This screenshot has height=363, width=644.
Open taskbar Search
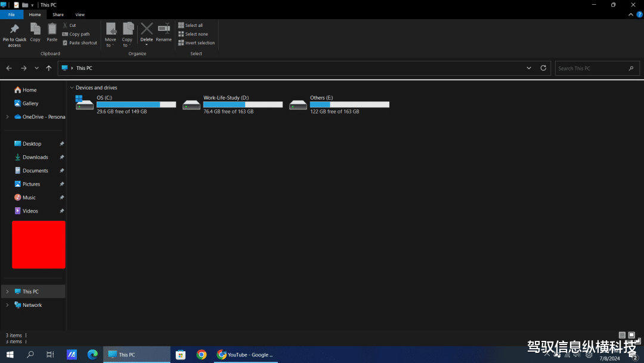click(30, 355)
